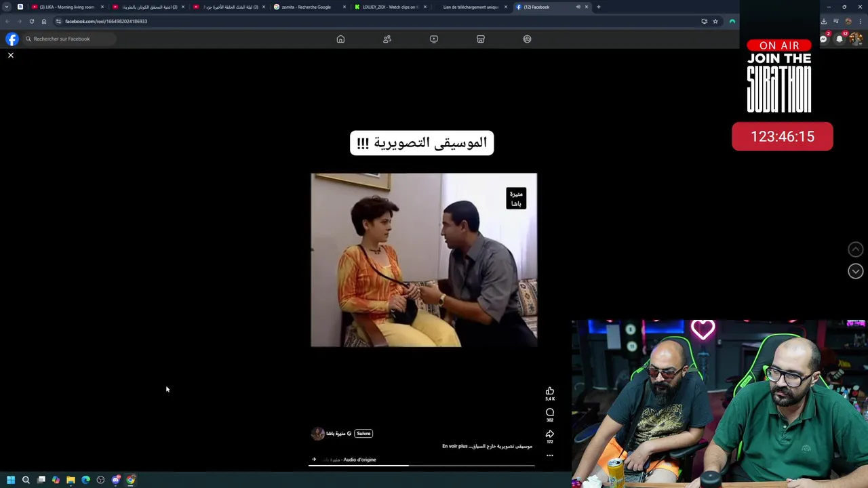Screen dimensions: 868x488
Task: Go to the next reel arrow
Action: tap(856, 271)
